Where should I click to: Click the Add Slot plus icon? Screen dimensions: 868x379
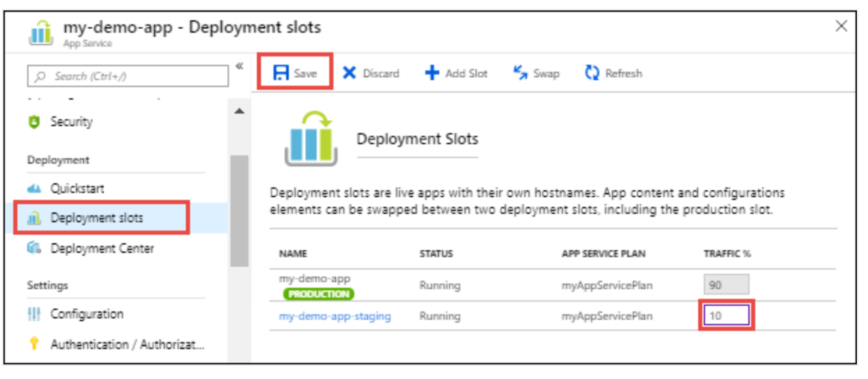tap(432, 73)
